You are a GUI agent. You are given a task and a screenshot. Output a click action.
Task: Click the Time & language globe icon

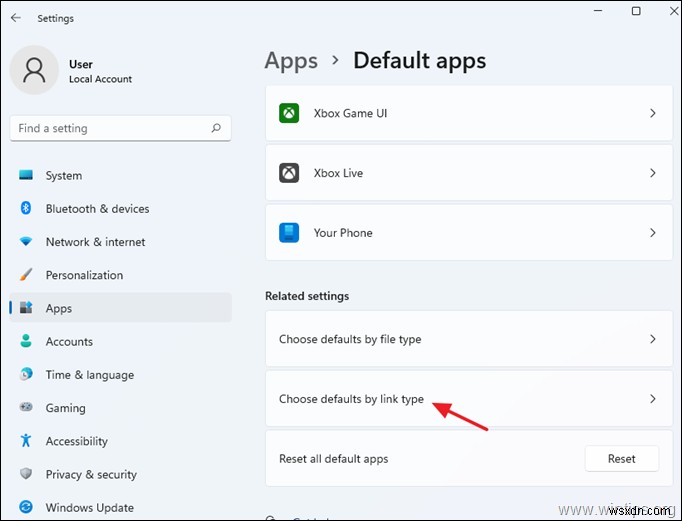pos(26,374)
